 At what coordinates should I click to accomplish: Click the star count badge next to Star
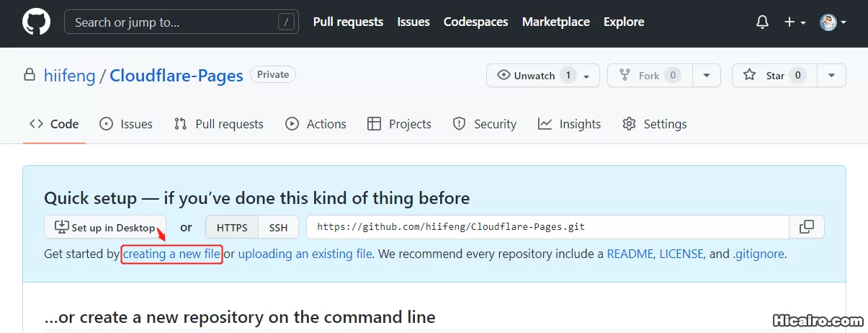click(x=797, y=76)
